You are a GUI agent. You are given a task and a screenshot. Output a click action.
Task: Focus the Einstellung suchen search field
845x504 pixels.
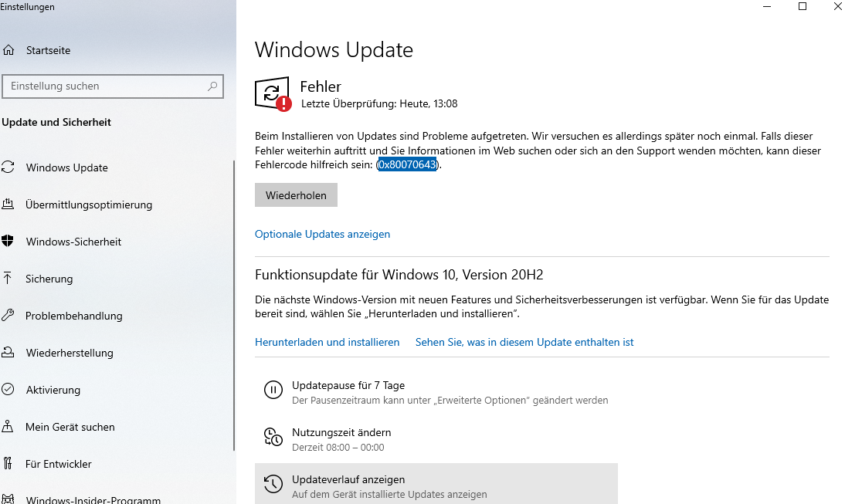point(113,86)
